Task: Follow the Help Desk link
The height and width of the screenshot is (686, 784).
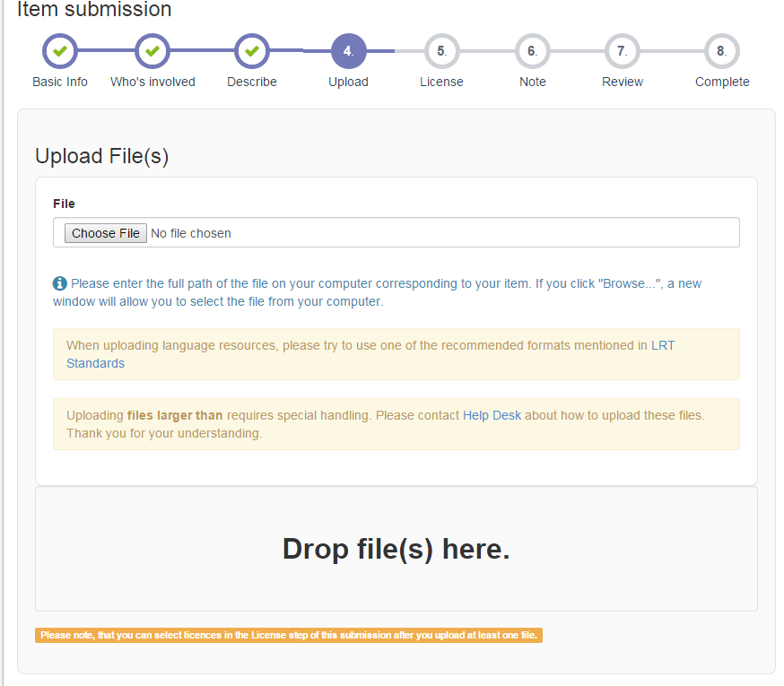Action: [492, 415]
